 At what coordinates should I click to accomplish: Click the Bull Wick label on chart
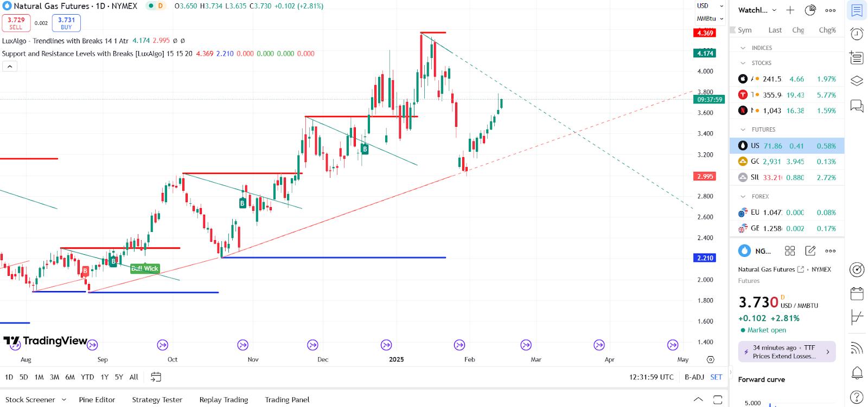pyautogui.click(x=145, y=268)
